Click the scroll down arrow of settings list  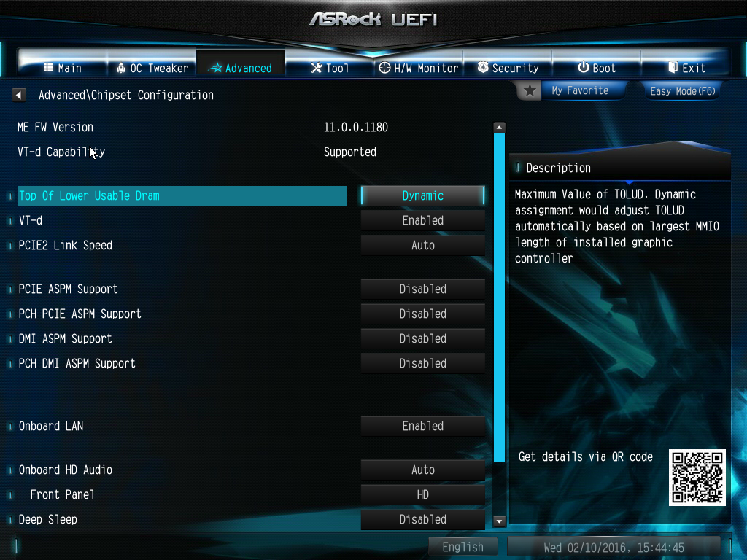coord(499,521)
